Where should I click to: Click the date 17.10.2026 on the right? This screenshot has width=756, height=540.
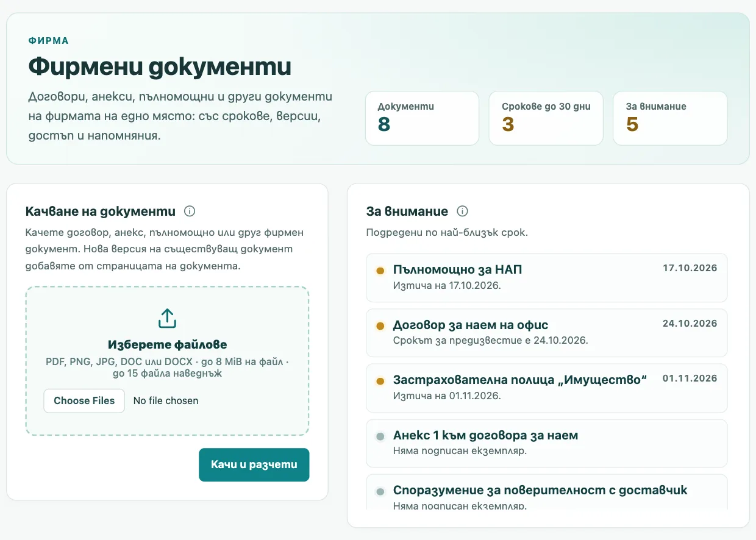tap(690, 268)
